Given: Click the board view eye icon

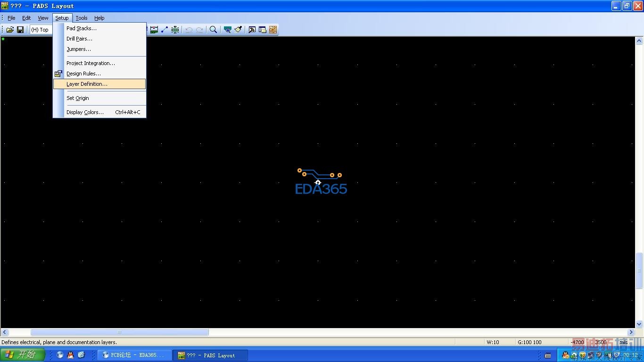Looking at the screenshot, I should (x=228, y=30).
